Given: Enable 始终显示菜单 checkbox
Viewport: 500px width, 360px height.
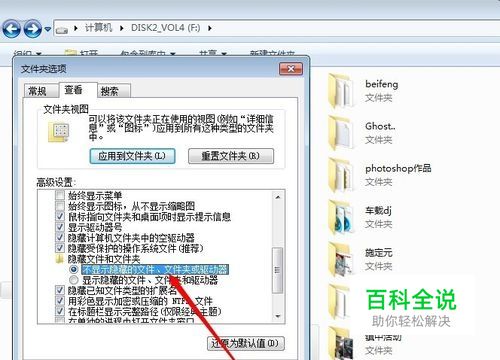Looking at the screenshot, I should [x=60, y=195].
